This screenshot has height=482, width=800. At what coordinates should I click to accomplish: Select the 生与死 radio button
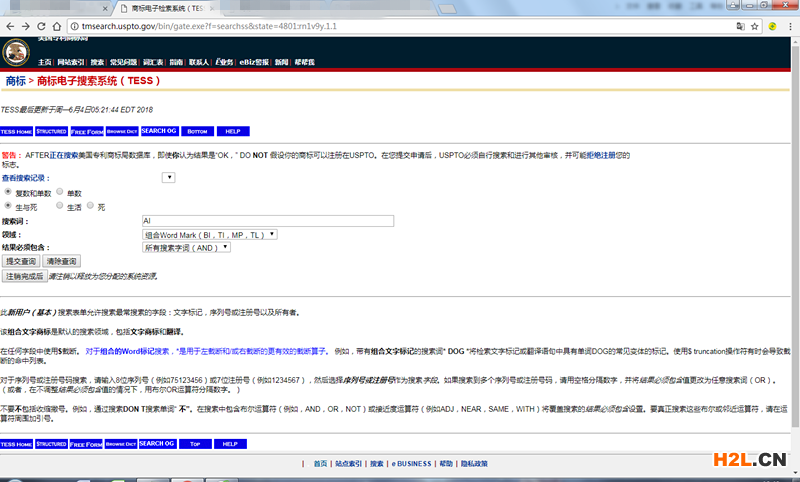coord(8,206)
